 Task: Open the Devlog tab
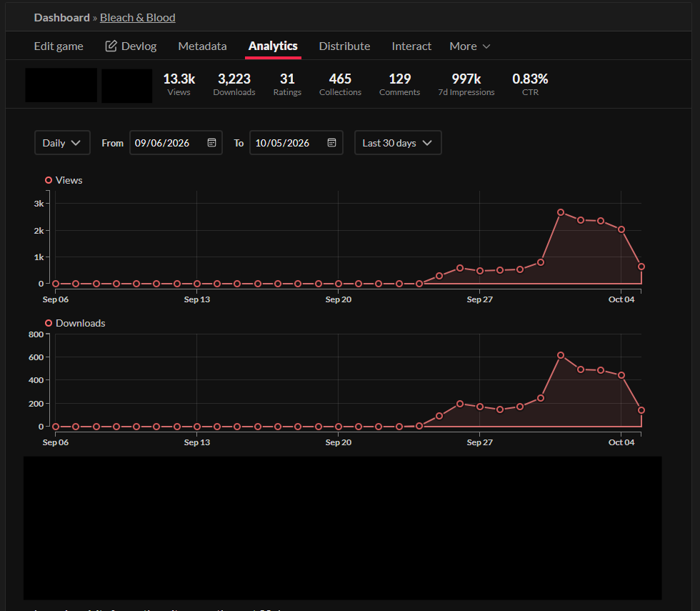click(x=131, y=46)
